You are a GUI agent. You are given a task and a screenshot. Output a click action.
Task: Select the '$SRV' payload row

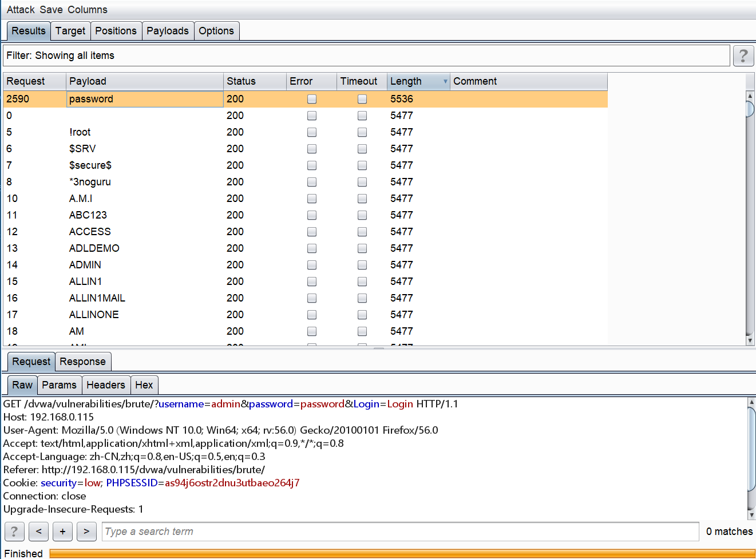(x=305, y=149)
